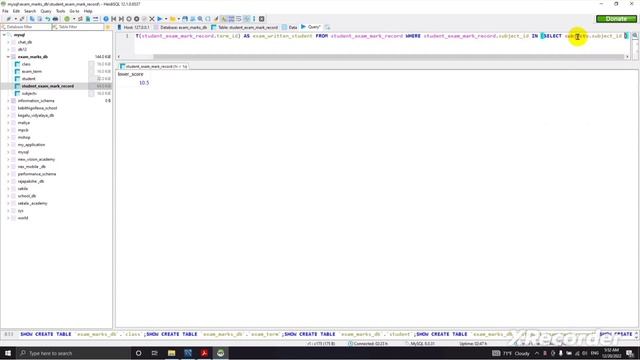Viewport: 640px width, 360px height.
Task: Open the File menu
Action: point(5,11)
